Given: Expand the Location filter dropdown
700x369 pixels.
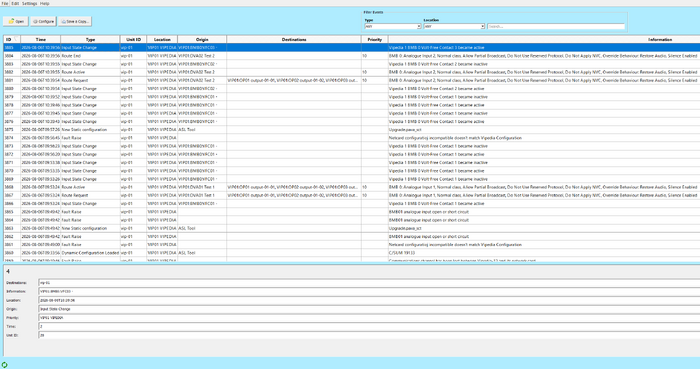Looking at the screenshot, I should pyautogui.click(x=483, y=27).
